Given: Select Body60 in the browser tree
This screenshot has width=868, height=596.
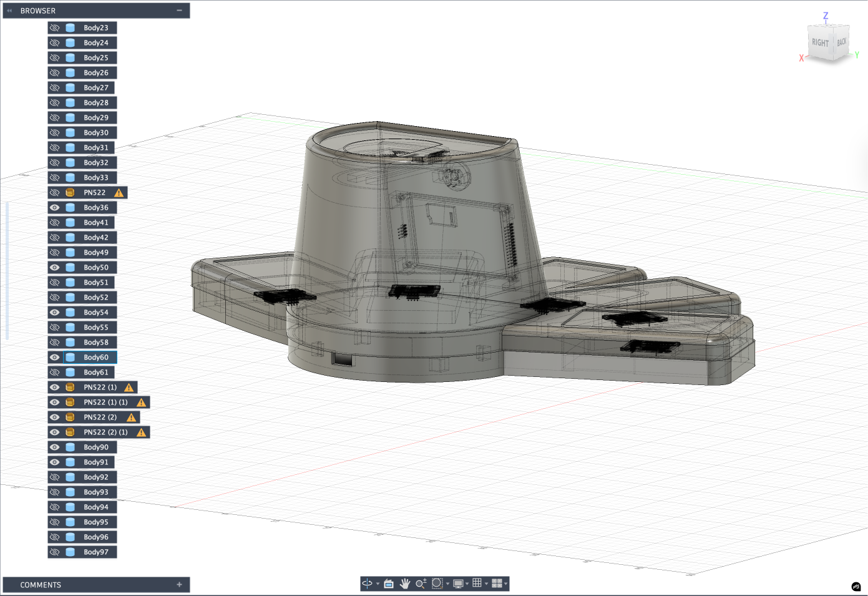Looking at the screenshot, I should (96, 358).
